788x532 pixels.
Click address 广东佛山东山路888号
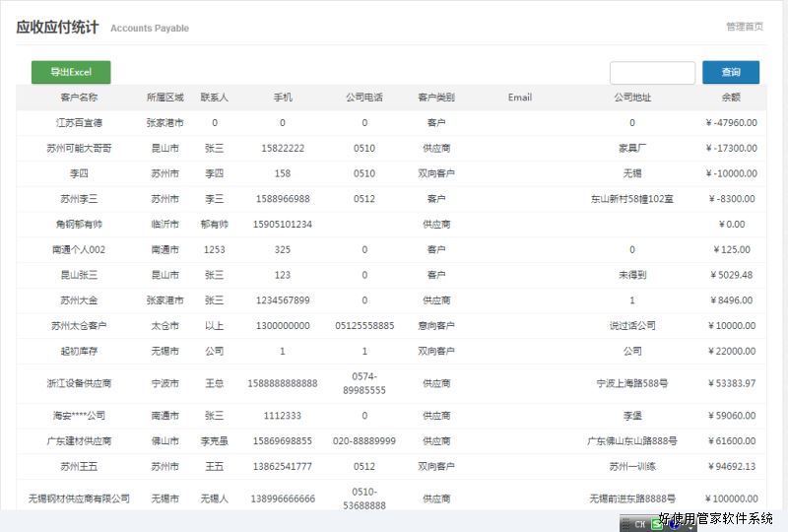[x=632, y=441]
